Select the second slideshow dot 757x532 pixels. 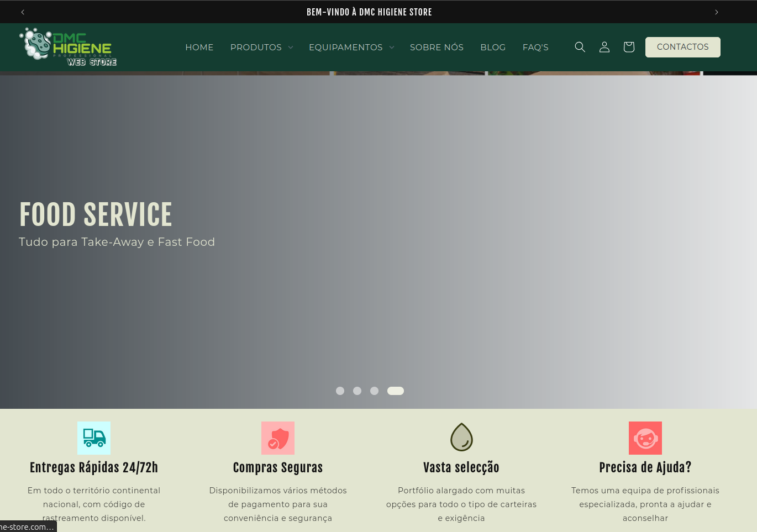(x=357, y=391)
